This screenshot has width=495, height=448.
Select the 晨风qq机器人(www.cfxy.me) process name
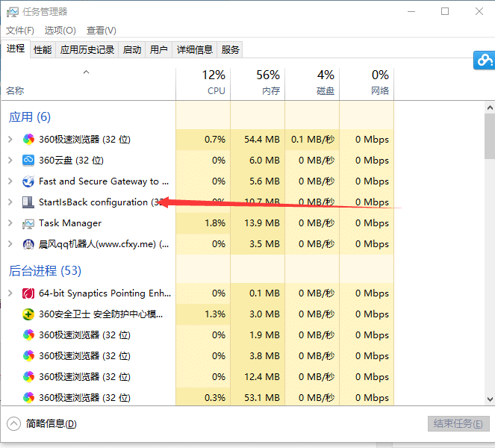[x=104, y=244]
